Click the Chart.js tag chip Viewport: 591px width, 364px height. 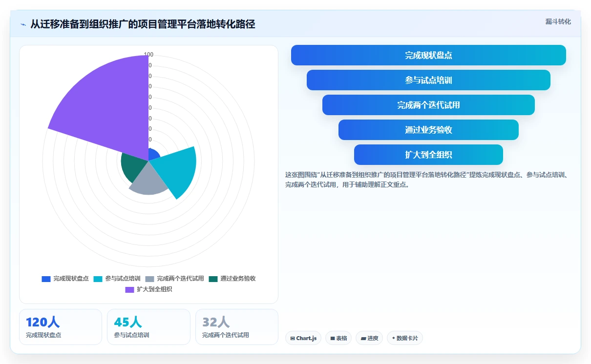[303, 338]
